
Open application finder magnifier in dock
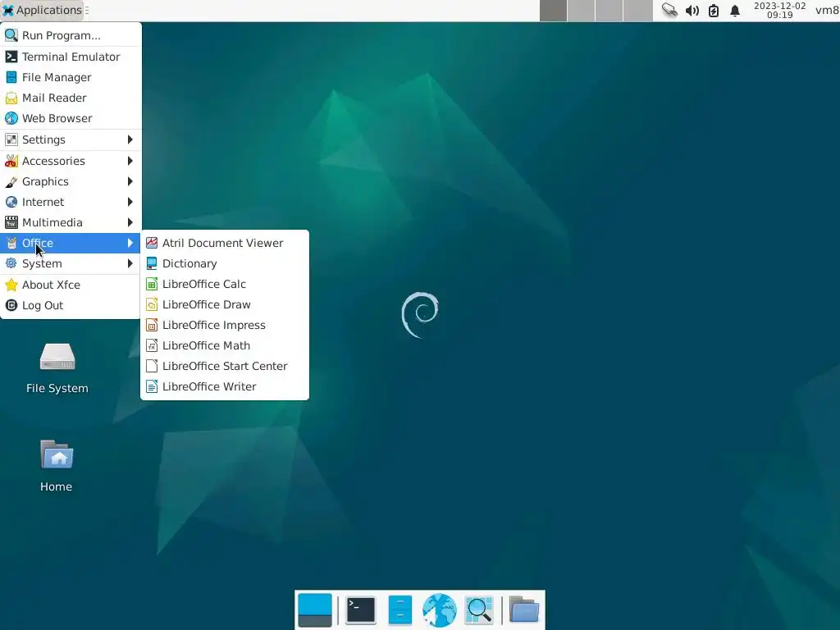pos(479,610)
